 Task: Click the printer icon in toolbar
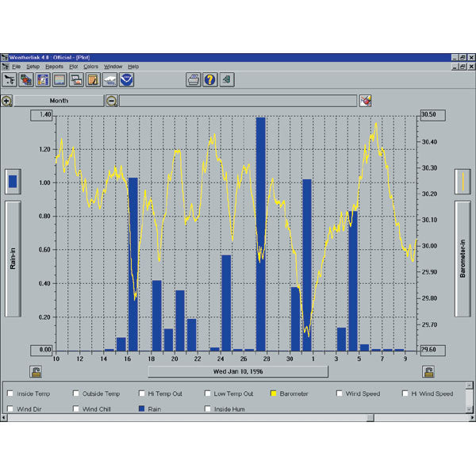click(193, 79)
